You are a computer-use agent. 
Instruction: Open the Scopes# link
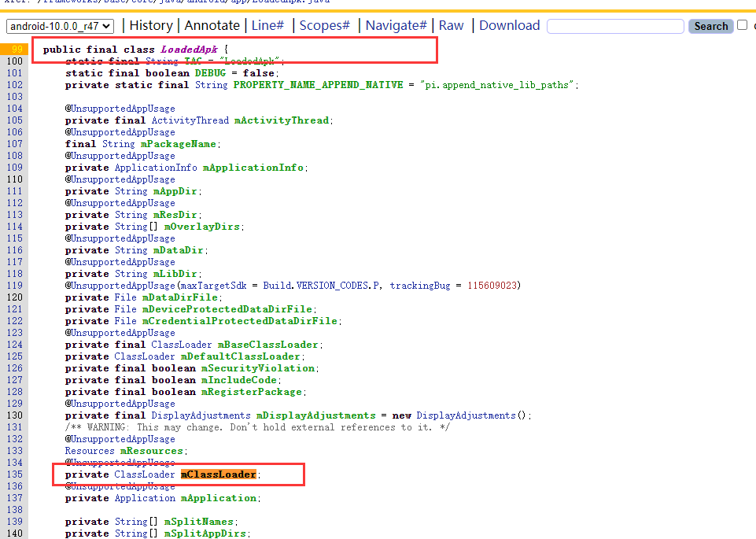coord(324,25)
